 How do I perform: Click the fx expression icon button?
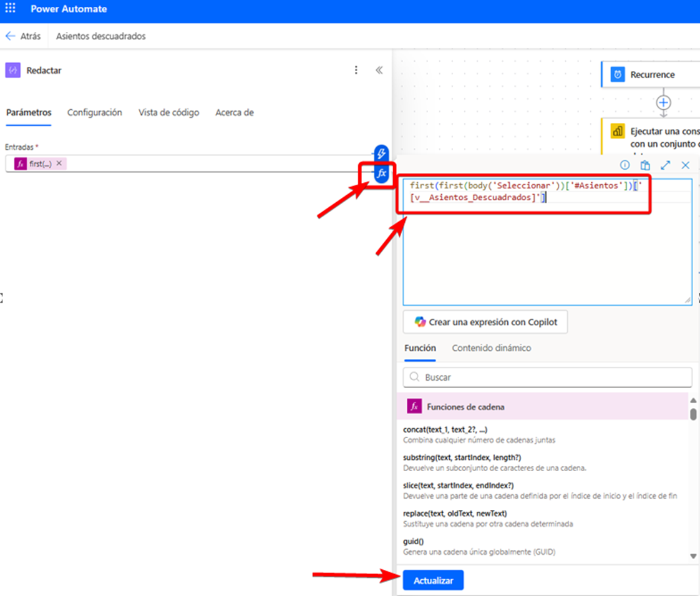click(x=382, y=173)
